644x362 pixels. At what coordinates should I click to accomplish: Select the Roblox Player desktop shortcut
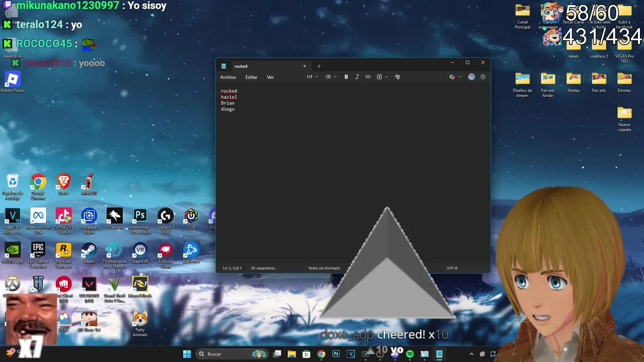13,82
